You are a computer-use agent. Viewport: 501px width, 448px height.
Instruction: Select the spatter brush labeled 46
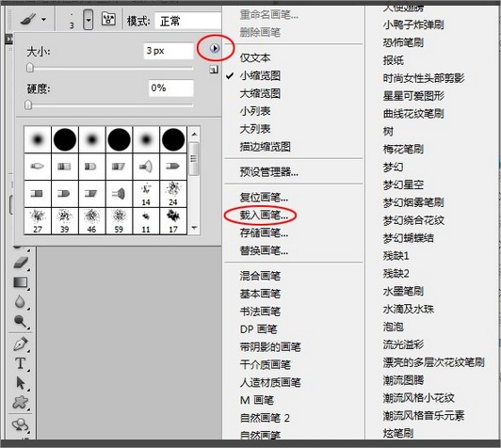click(x=91, y=221)
